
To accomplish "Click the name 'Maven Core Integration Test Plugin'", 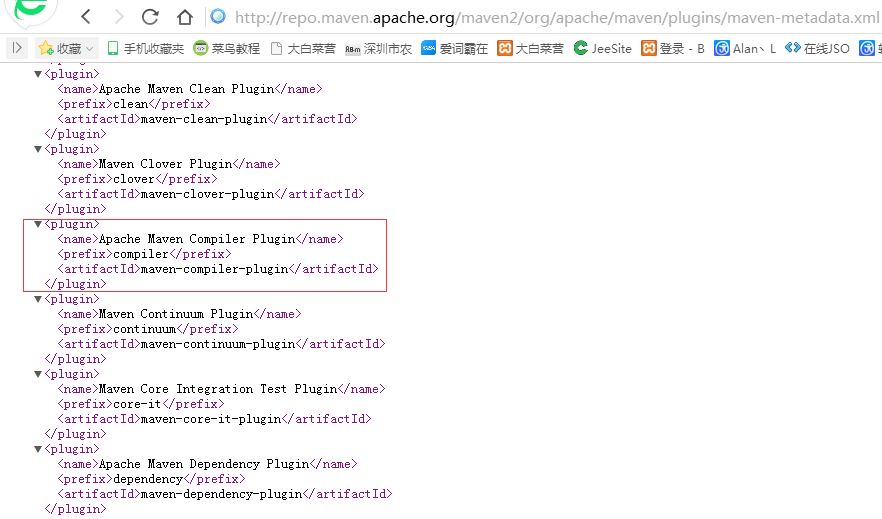I will click(x=218, y=389).
